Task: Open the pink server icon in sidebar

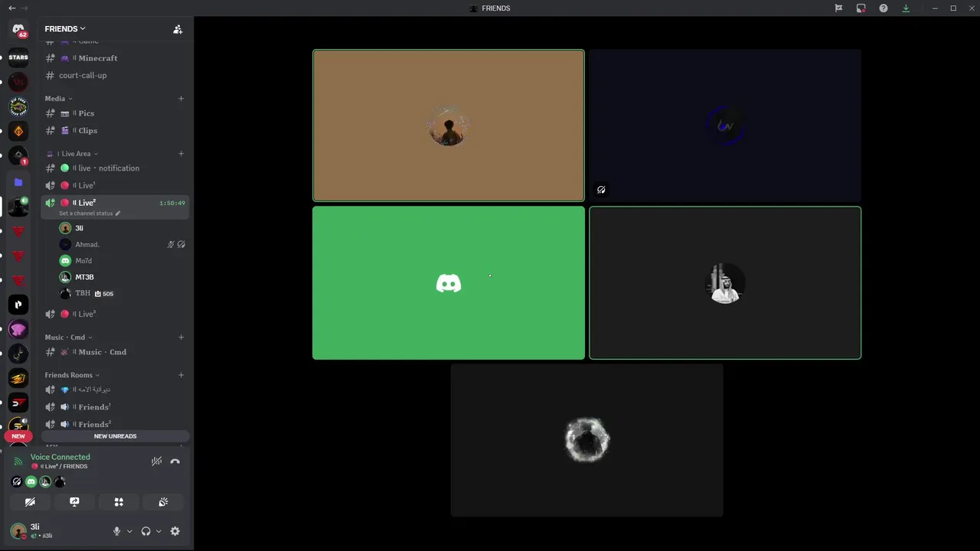Action: click(x=18, y=329)
